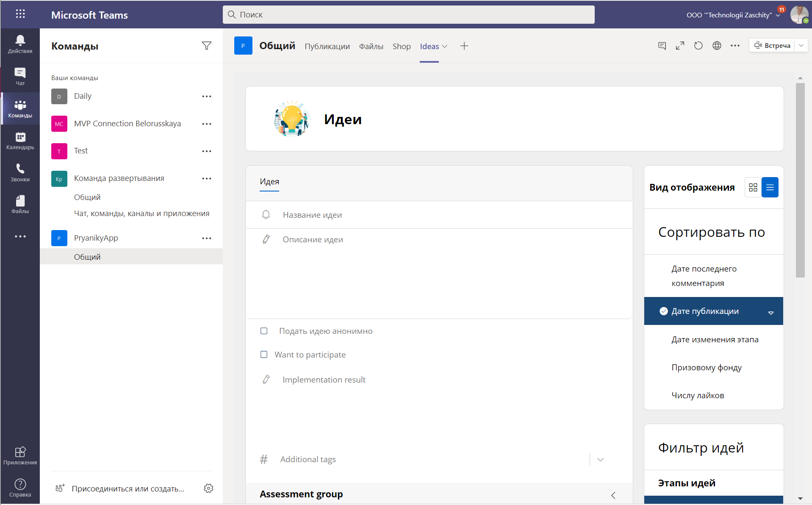
Task: Click the vertical scrollbar thumb
Action: [800, 180]
